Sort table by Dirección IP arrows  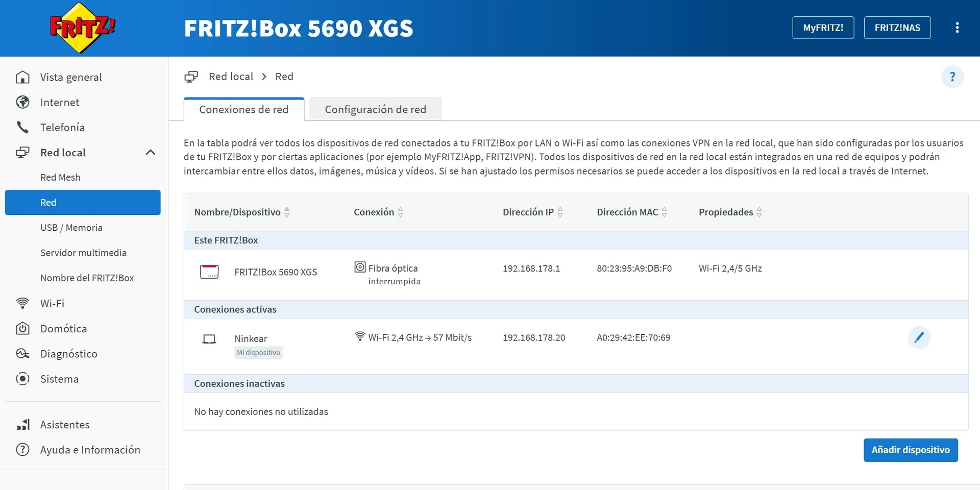[560, 212]
